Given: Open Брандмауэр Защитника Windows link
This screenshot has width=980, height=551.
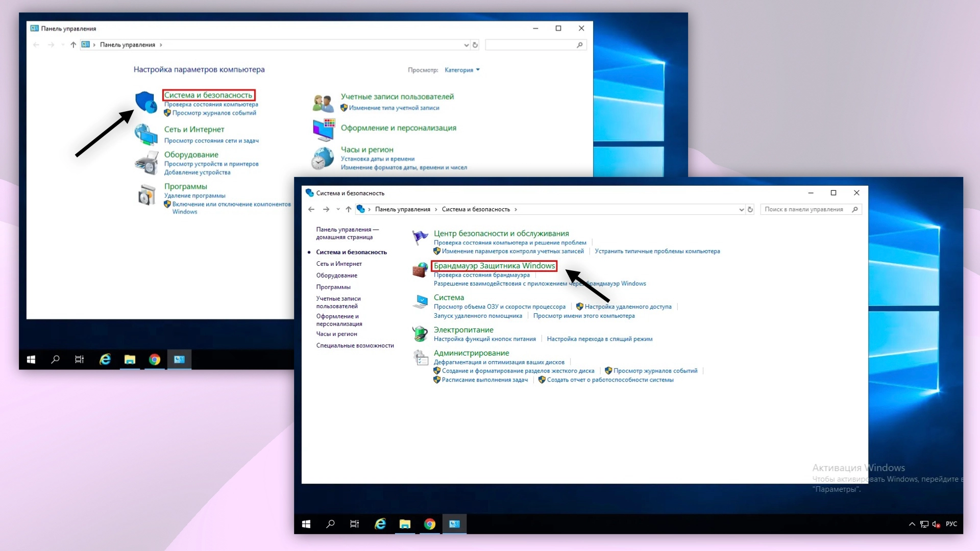Looking at the screenshot, I should 494,266.
